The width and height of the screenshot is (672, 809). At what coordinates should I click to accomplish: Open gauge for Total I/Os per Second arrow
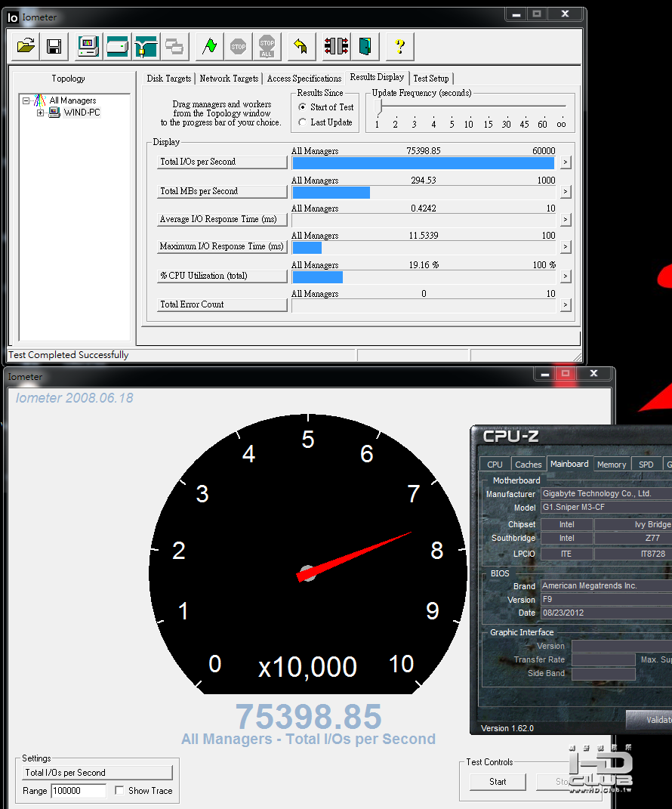point(566,162)
